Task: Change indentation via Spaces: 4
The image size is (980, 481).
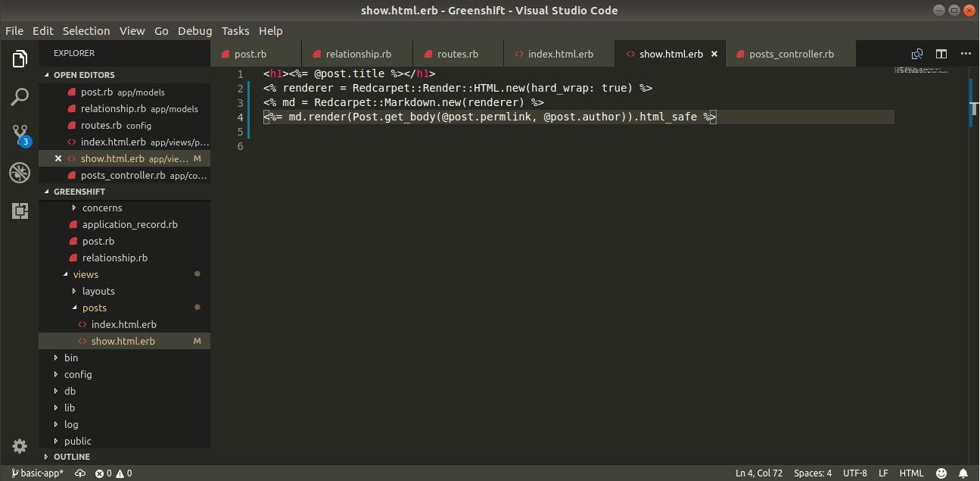Action: 813,473
